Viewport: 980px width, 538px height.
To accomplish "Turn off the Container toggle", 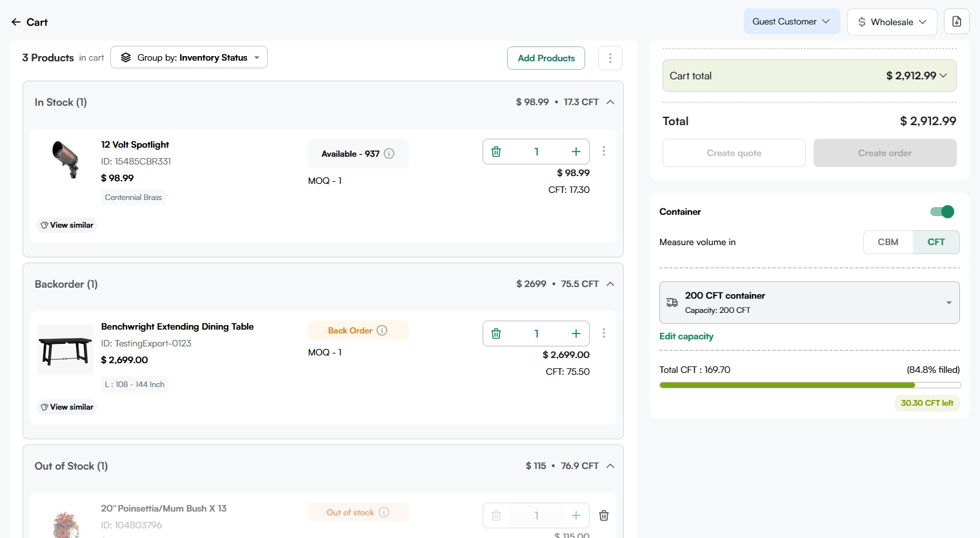I will tap(942, 212).
